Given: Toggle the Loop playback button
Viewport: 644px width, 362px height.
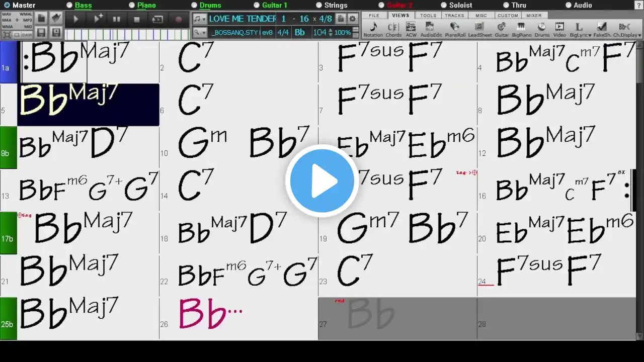Looking at the screenshot, I should (157, 20).
